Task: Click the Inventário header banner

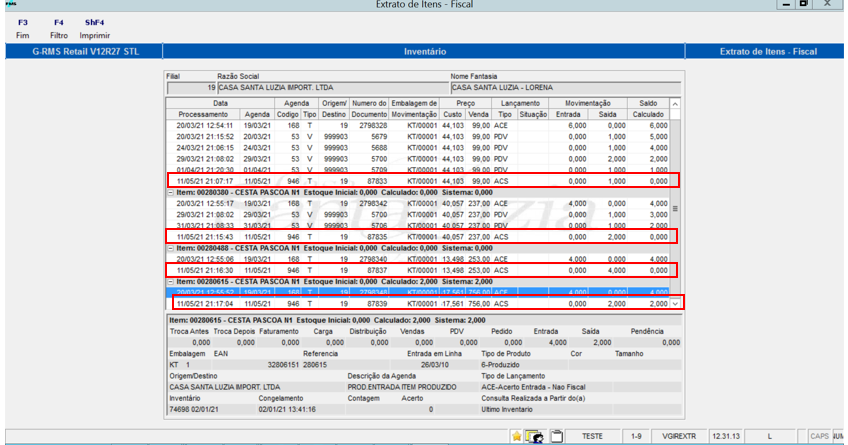Action: tap(425, 51)
